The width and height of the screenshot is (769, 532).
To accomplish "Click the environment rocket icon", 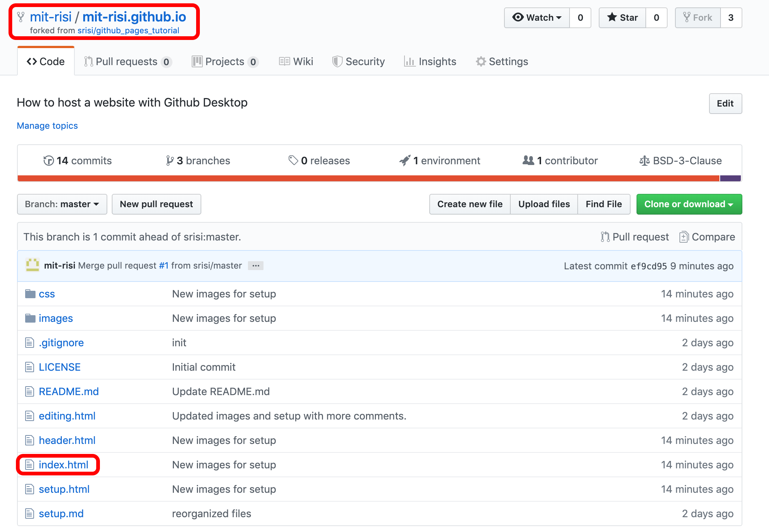I will coord(405,161).
